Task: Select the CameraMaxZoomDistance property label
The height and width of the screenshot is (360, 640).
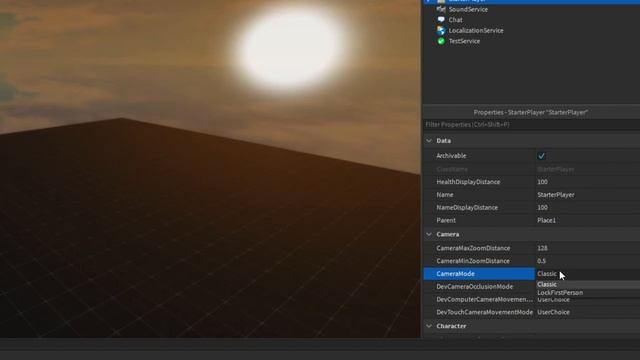Action: point(473,248)
